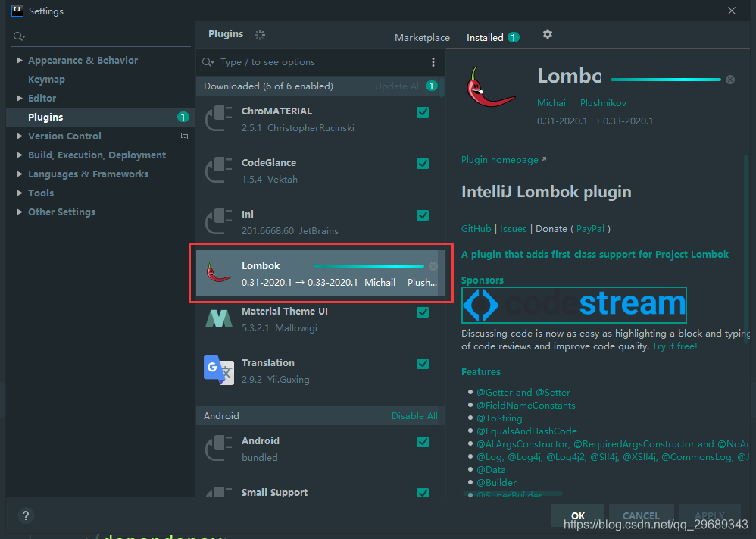Click the plugin list vertical scrollbar

pyautogui.click(x=442, y=88)
